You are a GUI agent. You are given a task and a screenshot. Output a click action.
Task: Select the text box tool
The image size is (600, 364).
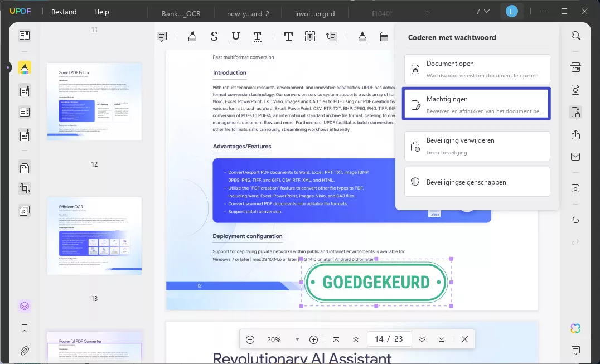coord(310,37)
